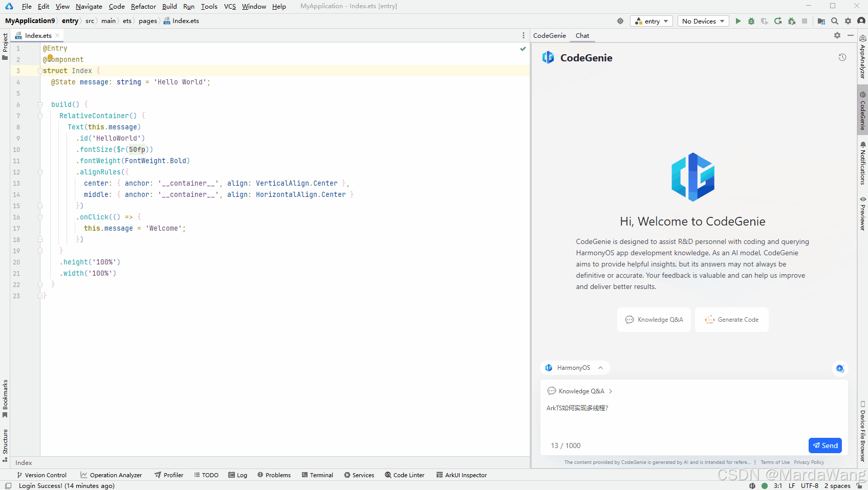Viewport: 868px width, 490px height.
Task: Open the user account avatar icon
Action: point(861,21)
